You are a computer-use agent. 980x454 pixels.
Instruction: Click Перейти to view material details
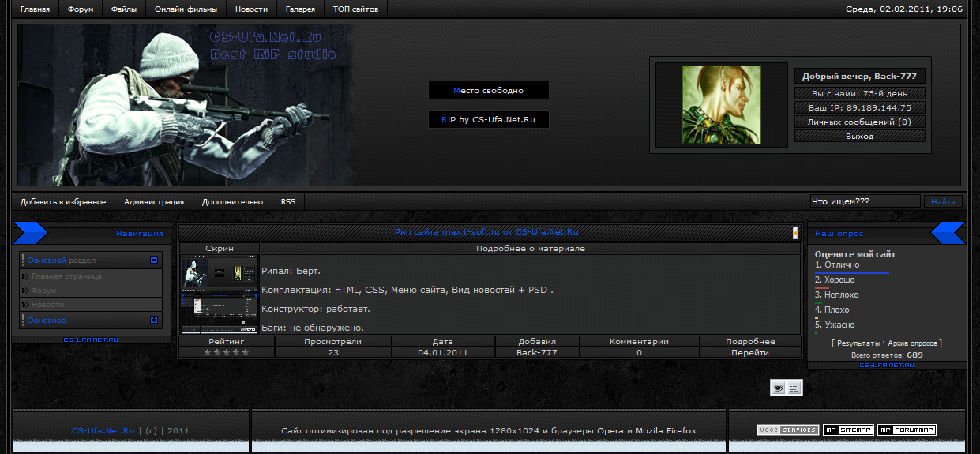749,353
